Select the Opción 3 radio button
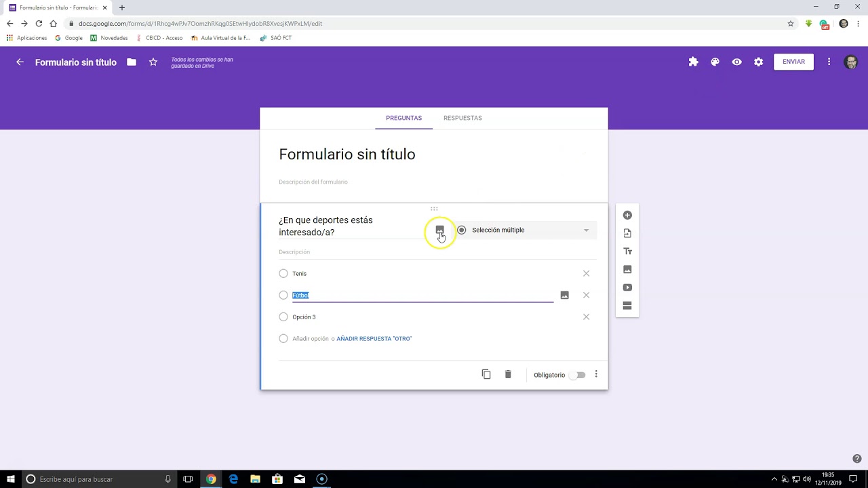868x488 pixels. pos(283,317)
